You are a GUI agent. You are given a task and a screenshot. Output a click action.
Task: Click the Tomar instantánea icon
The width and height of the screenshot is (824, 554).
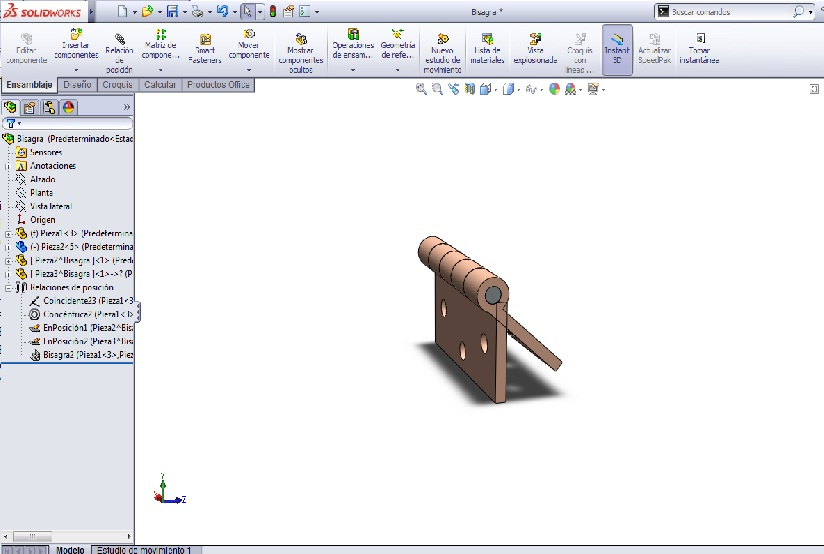(x=699, y=52)
